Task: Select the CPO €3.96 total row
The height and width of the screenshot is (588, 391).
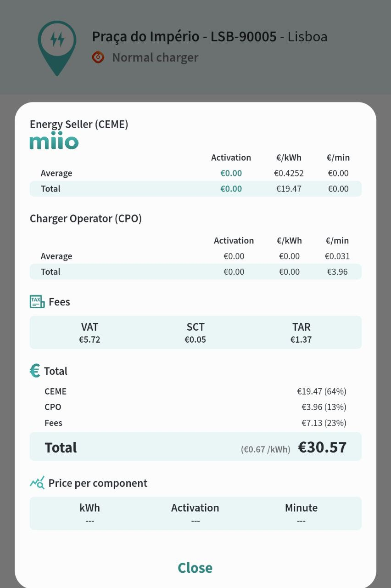Action: coord(195,407)
